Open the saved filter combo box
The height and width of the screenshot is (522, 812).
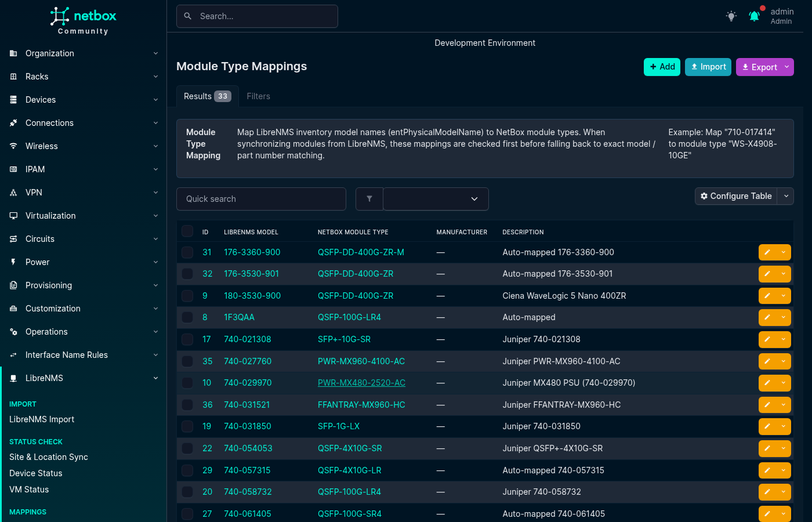(436, 199)
